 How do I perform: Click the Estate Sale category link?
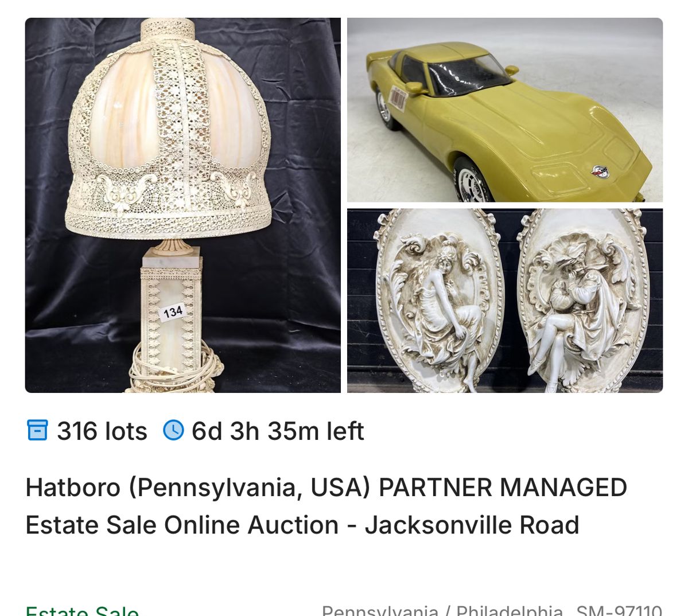click(x=82, y=610)
